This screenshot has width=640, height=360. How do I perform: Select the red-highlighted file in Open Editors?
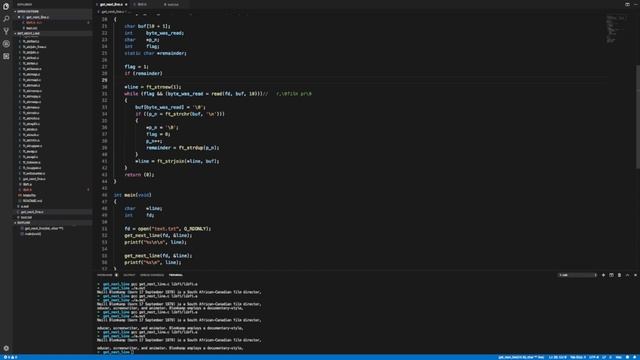(53, 22)
